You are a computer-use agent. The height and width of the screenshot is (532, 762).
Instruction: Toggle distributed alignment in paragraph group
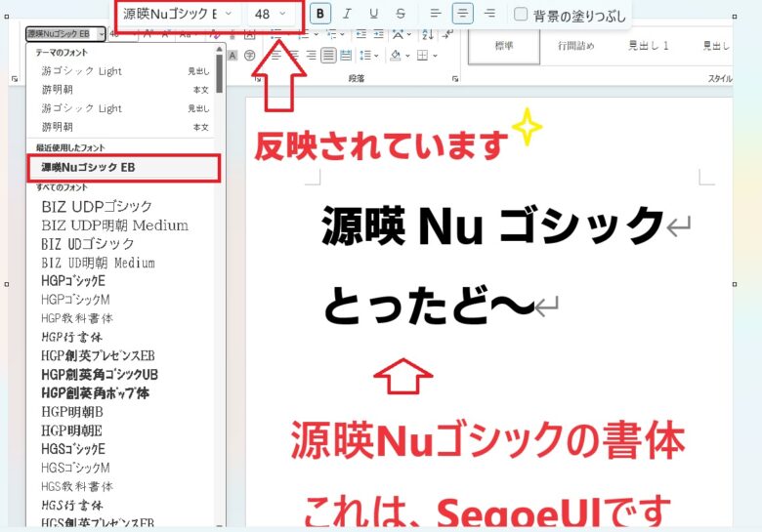click(x=347, y=56)
